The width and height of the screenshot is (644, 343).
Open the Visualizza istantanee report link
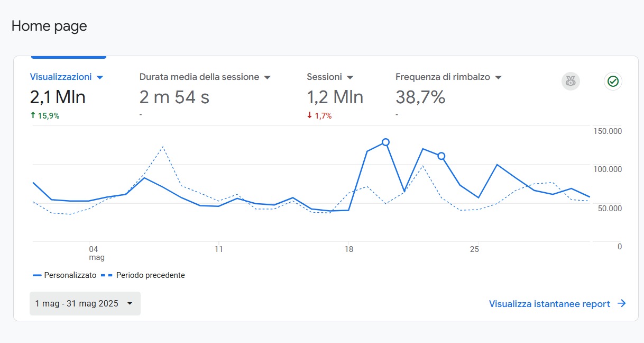549,304
